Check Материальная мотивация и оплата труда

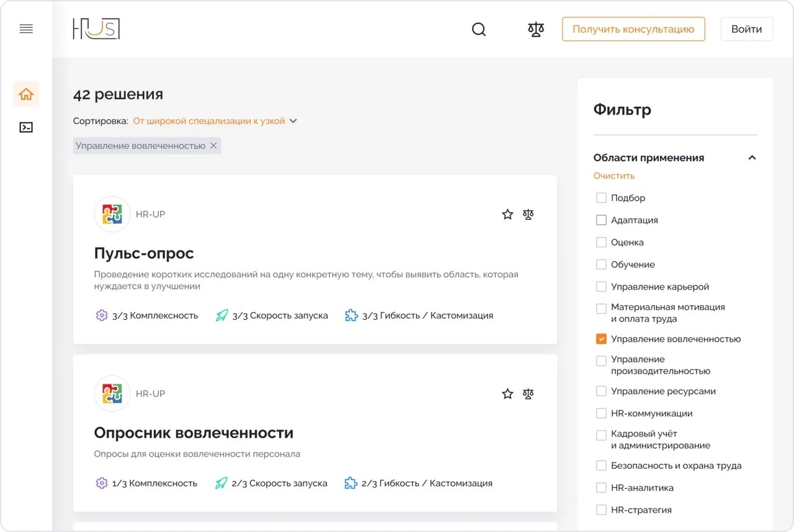coord(601,308)
